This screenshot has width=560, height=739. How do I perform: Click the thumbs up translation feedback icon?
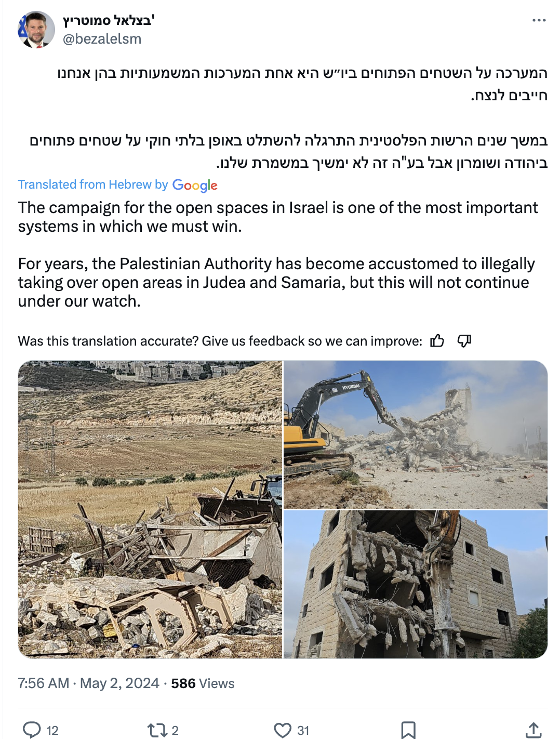click(437, 341)
